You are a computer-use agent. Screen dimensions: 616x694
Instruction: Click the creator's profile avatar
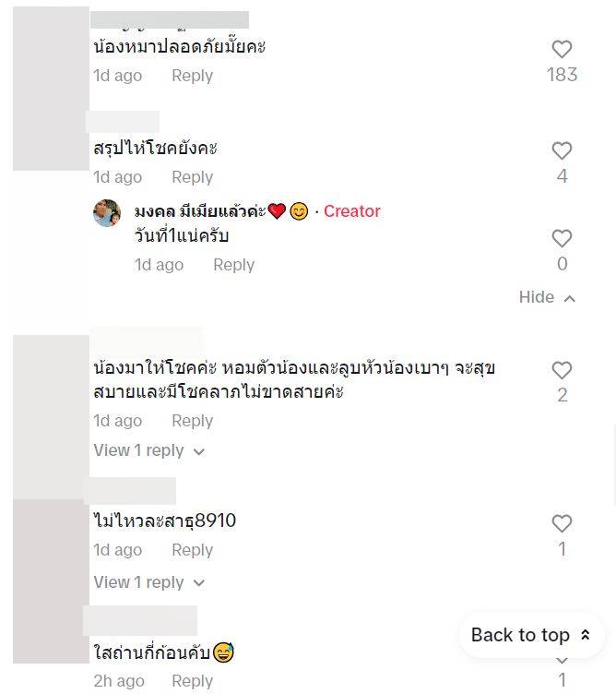107,213
